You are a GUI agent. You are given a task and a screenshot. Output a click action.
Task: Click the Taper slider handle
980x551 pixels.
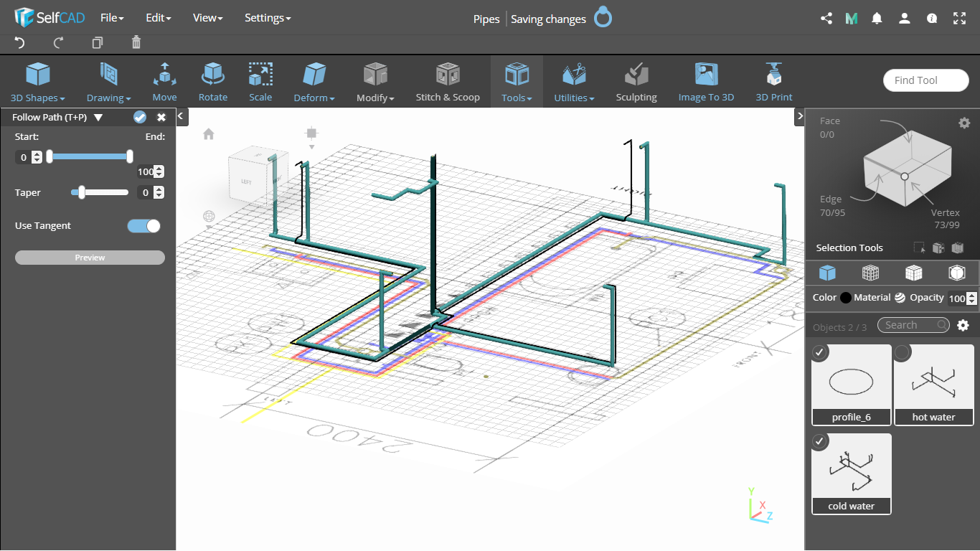82,192
